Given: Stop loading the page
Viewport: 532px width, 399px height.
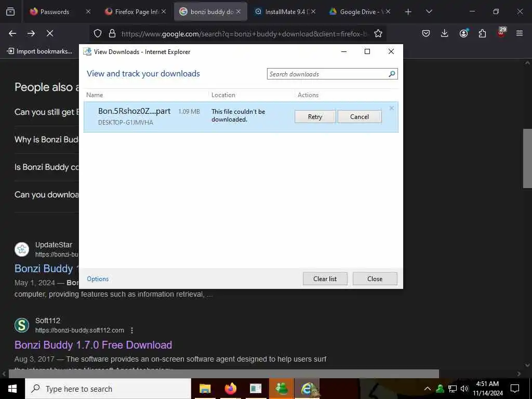Looking at the screenshot, I should pyautogui.click(x=50, y=33).
